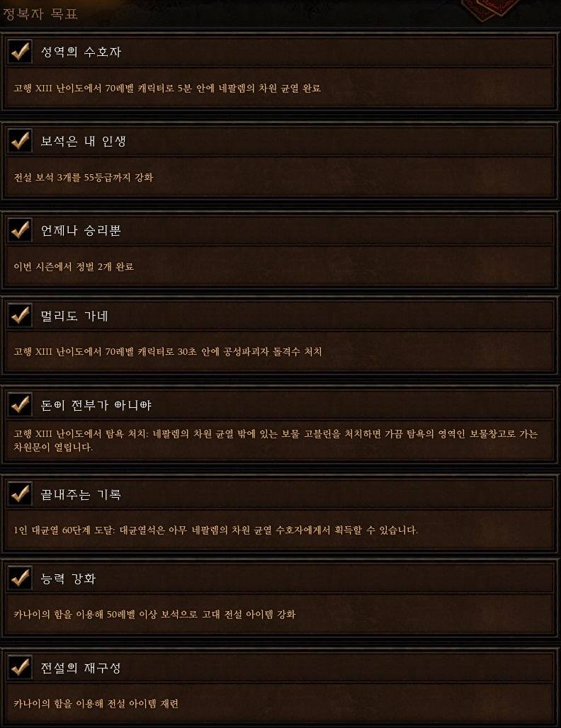Select the 돈이 전부가 아니야 objective title

coord(96,405)
